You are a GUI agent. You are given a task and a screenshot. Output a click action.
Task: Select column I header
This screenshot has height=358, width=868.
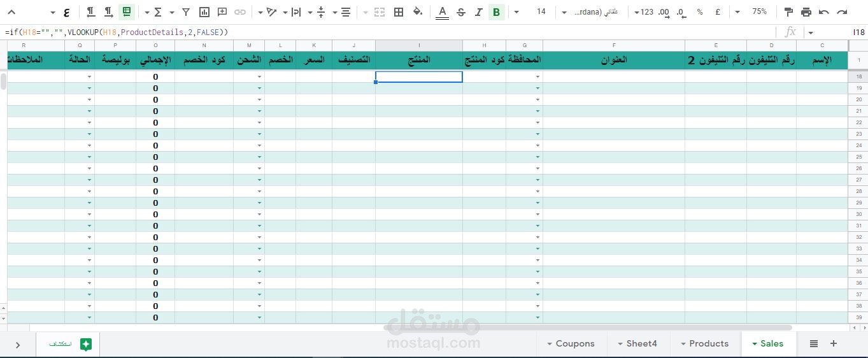(x=419, y=45)
